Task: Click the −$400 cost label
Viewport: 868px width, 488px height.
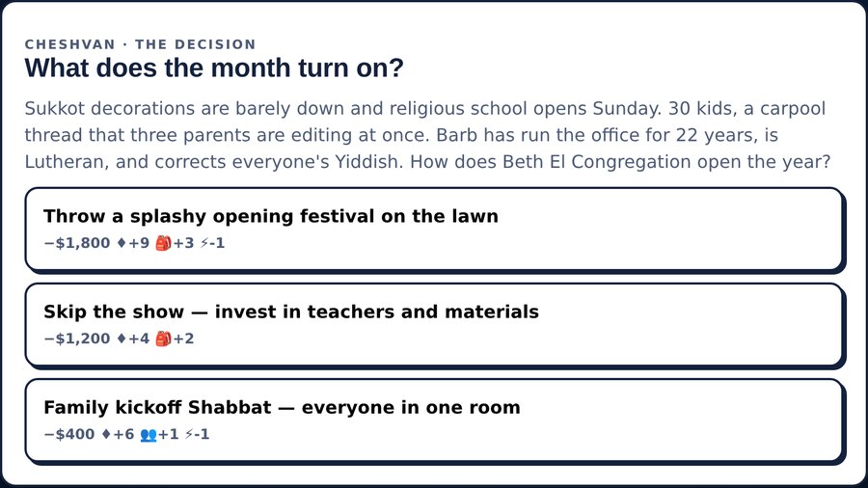Action: coord(69,434)
